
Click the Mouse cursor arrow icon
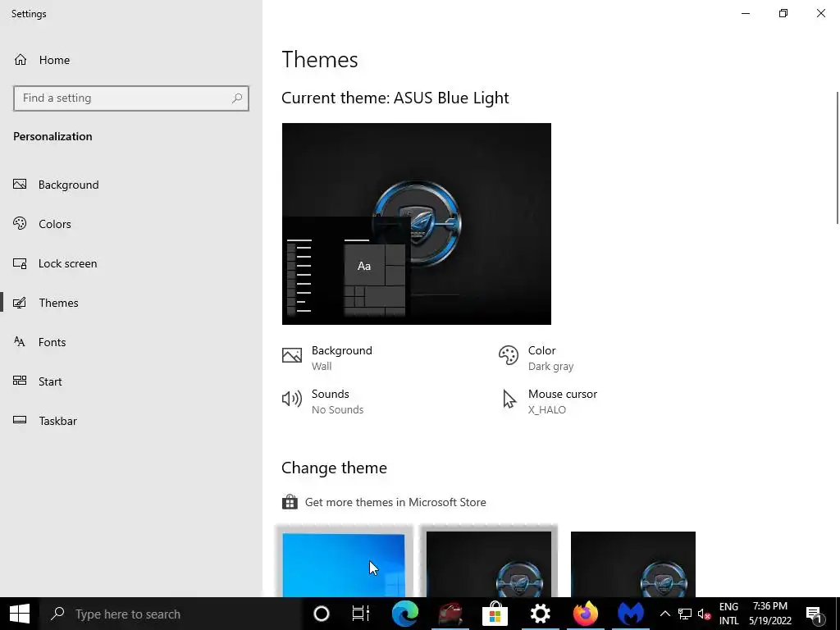point(509,399)
